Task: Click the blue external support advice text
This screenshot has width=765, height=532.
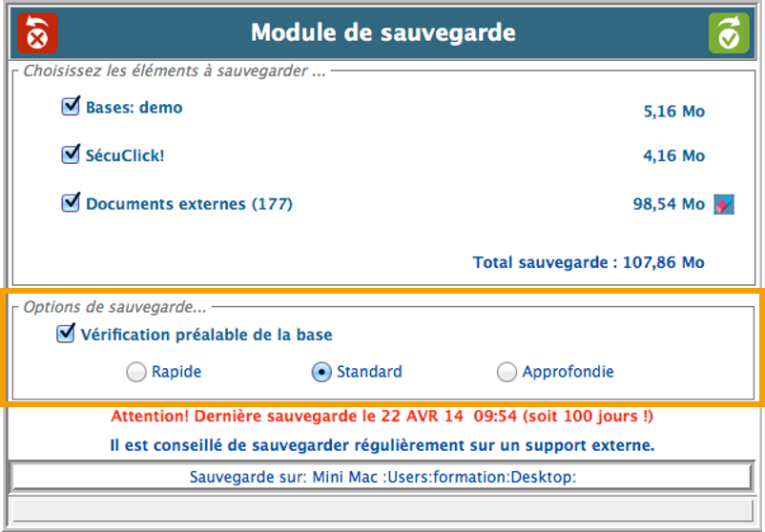Action: [x=382, y=445]
